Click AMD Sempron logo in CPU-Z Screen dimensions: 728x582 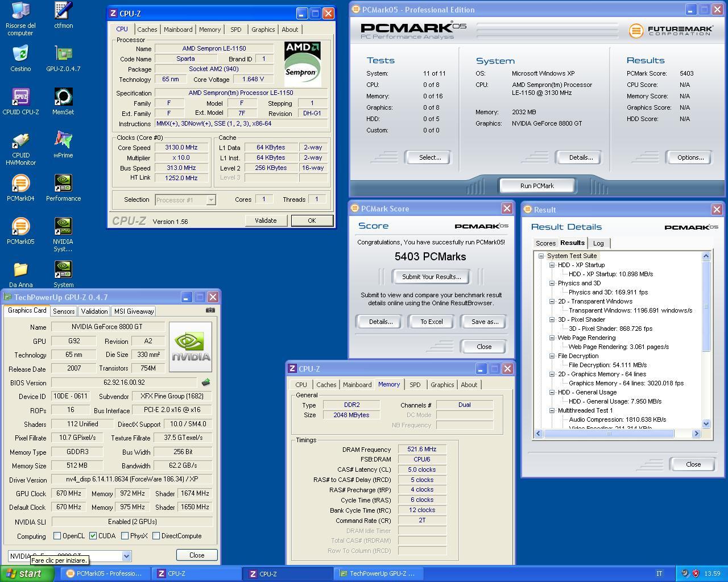click(x=303, y=63)
